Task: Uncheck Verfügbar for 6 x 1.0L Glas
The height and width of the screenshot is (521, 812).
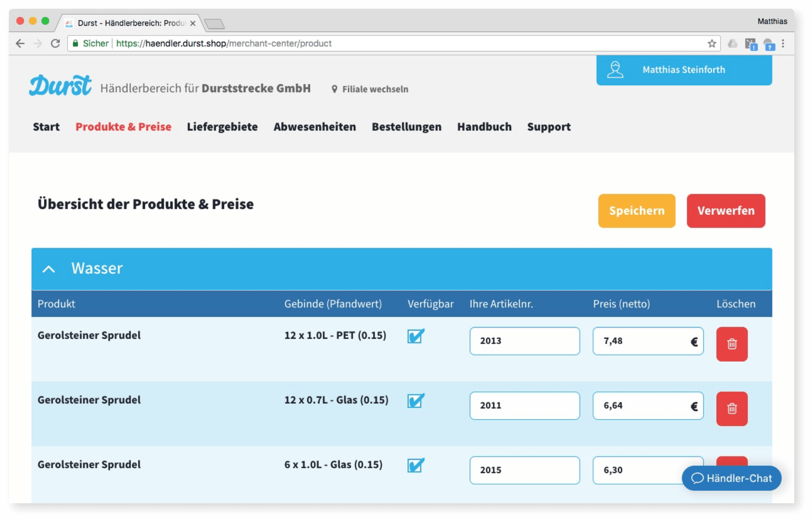Action: [416, 465]
